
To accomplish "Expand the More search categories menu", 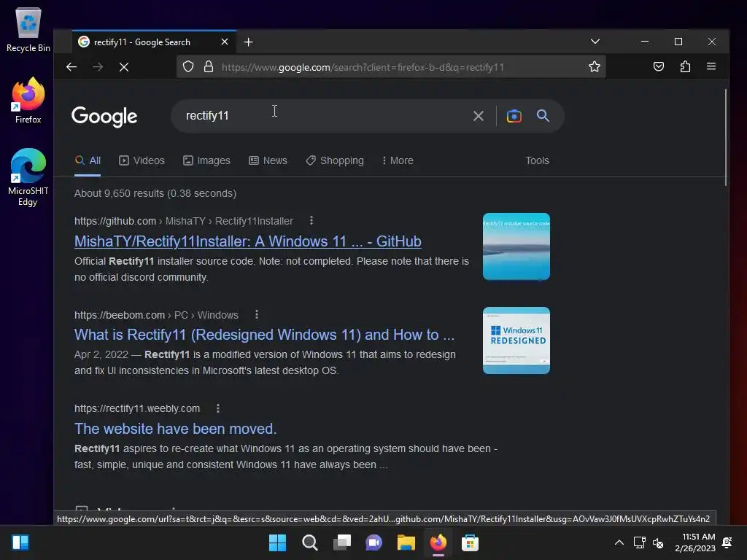I will click(x=398, y=161).
